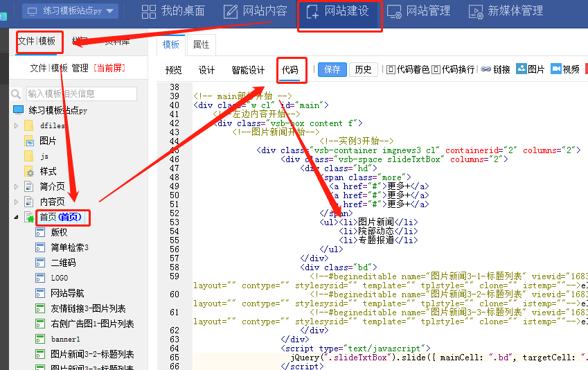Toggle the 代码着色 checkbox
Viewport: 588px width, 370px height.
pyautogui.click(x=390, y=69)
